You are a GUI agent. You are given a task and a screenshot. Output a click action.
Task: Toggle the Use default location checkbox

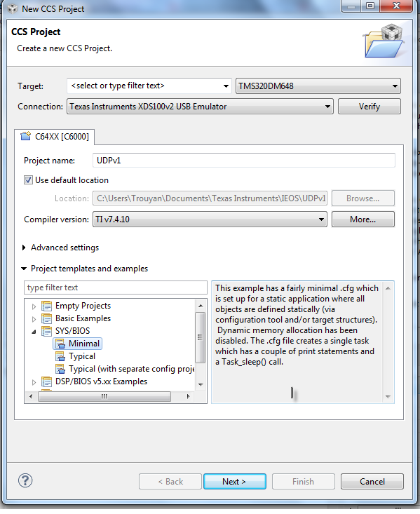point(28,180)
